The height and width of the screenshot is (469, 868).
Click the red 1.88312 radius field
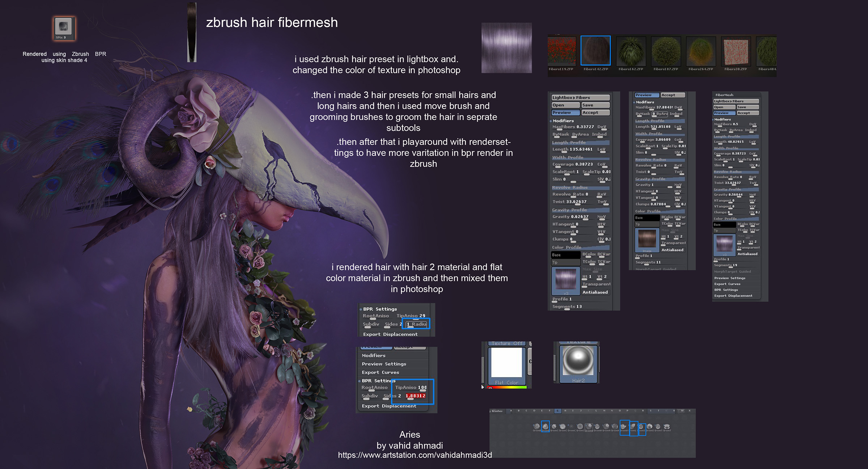(x=416, y=396)
